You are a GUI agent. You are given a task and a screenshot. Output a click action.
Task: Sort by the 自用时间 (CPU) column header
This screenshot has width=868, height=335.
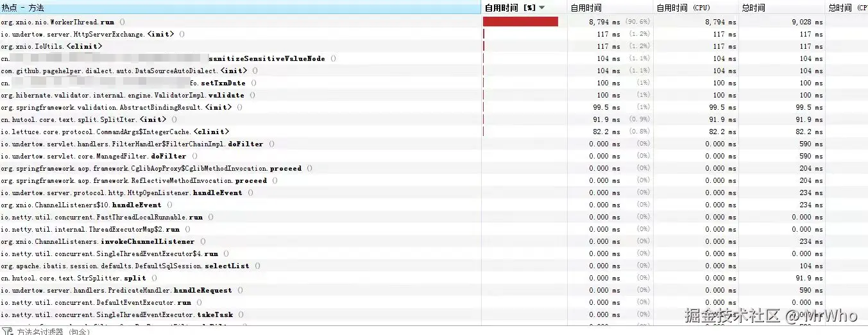point(683,8)
